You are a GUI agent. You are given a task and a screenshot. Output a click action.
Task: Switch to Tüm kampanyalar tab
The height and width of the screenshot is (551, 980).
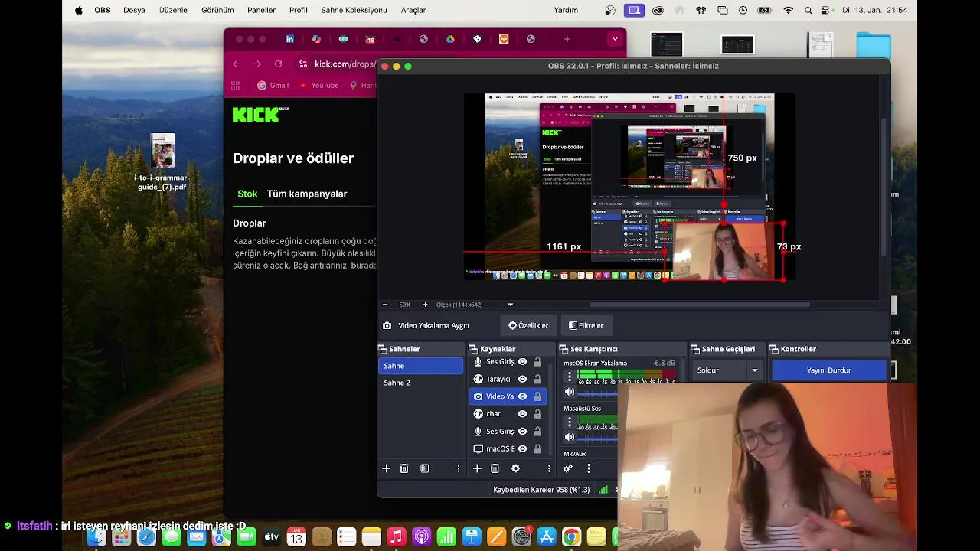pos(307,194)
